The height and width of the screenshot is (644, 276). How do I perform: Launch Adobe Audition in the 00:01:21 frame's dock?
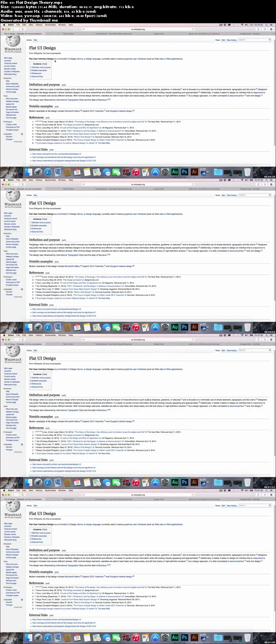click(175, 482)
